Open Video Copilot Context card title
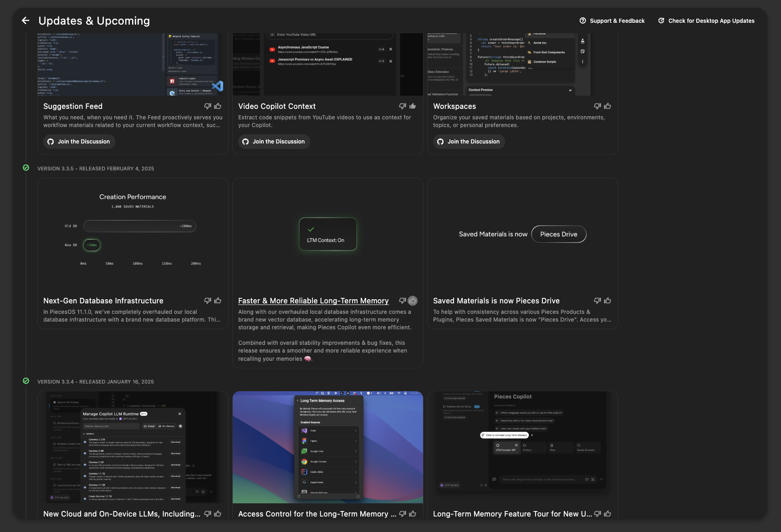 pos(277,106)
